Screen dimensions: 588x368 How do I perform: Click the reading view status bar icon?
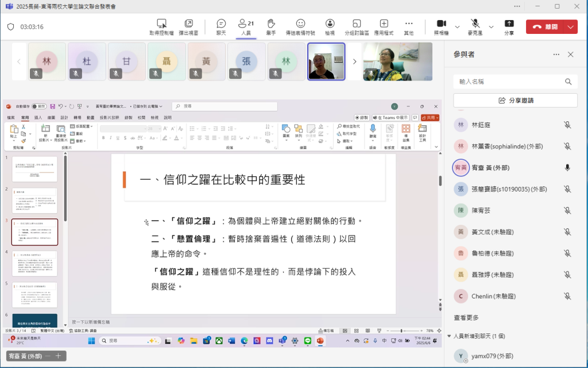367,331
